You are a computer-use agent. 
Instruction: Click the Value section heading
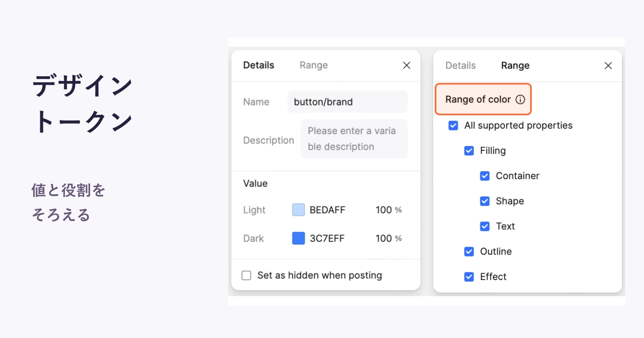255,183
